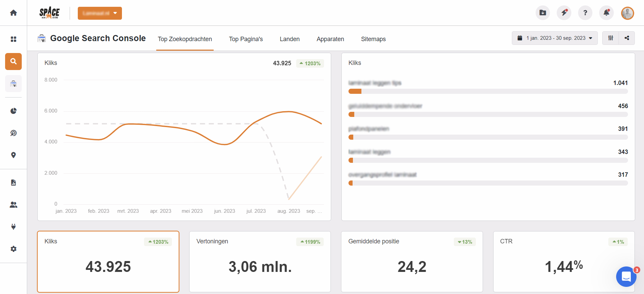The height and width of the screenshot is (294, 644).
Task: Open the Search Console sidebar icon
Action: click(x=13, y=84)
